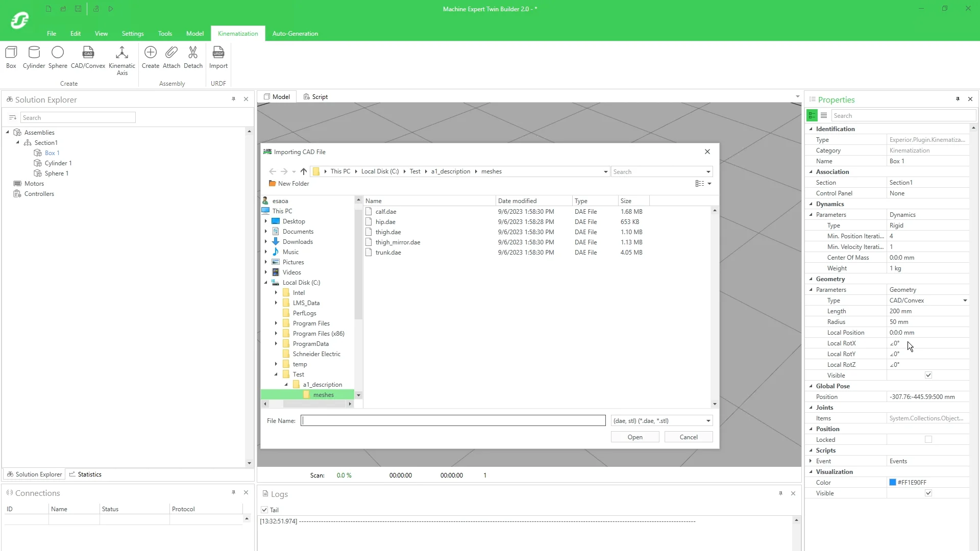Select the Cylinder creation tool
Image resolution: width=980 pixels, height=551 pixels.
pos(34,57)
